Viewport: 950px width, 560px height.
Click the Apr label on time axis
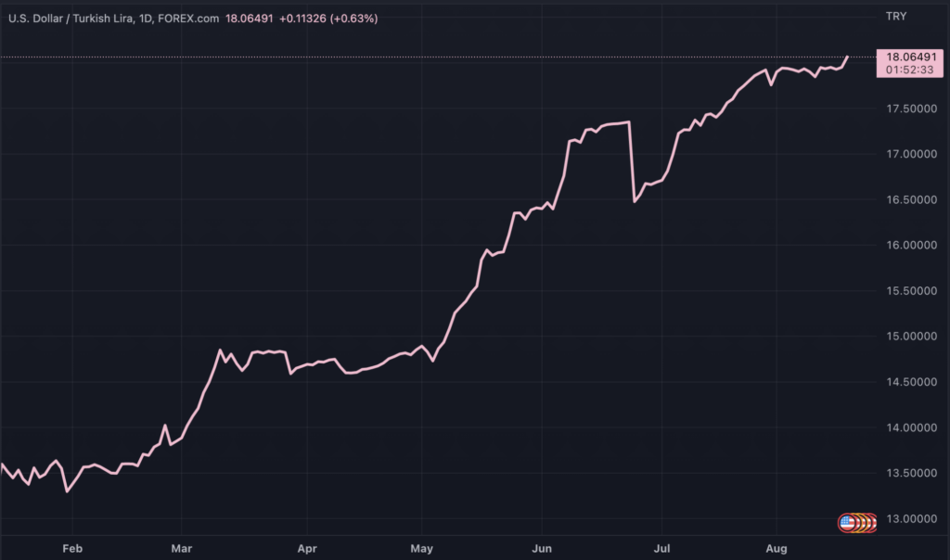pyautogui.click(x=307, y=549)
